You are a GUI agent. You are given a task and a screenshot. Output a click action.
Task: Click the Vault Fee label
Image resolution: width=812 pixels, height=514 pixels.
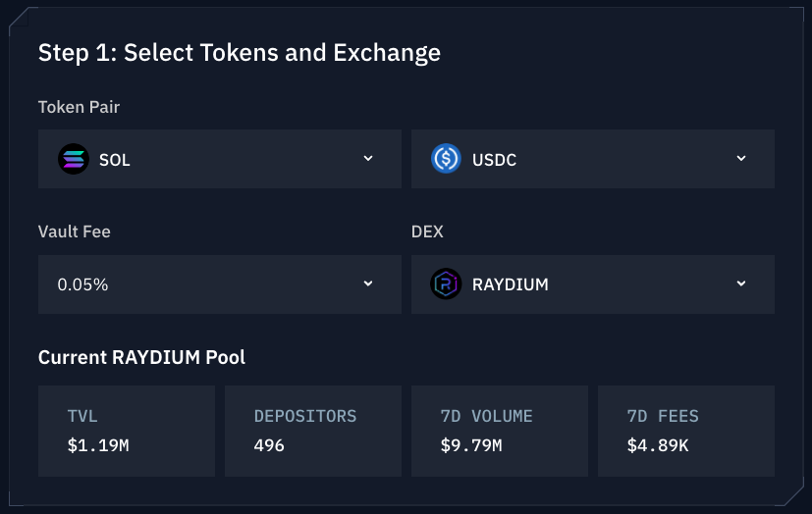[75, 232]
